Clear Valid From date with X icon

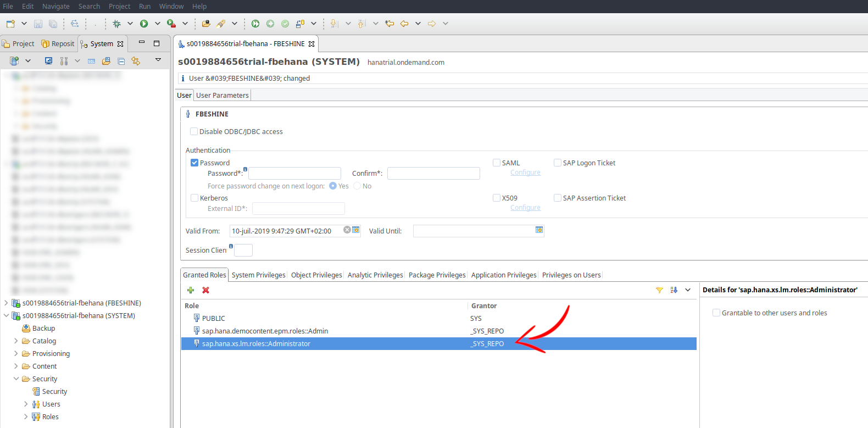347,230
